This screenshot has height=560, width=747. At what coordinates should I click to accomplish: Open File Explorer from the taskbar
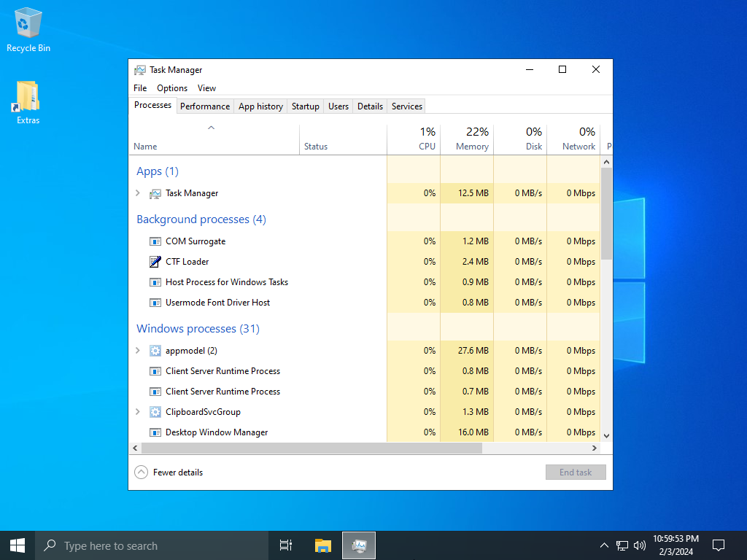click(322, 545)
